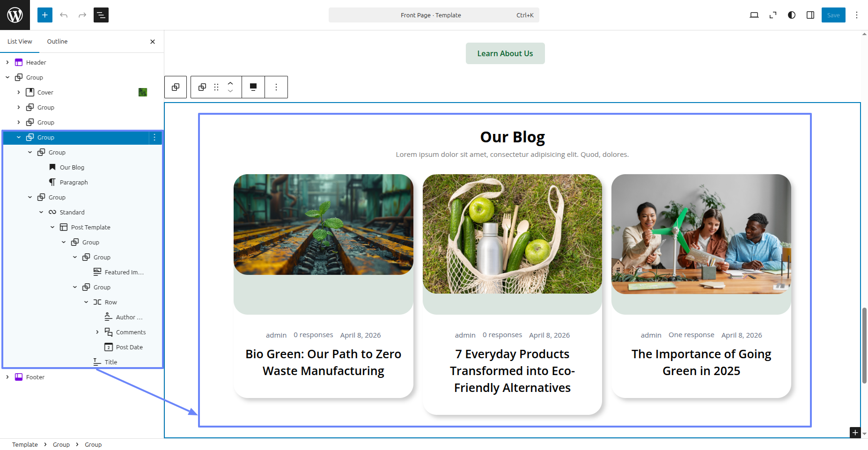Click the Cover block green thumbnail
This screenshot has width=868, height=450.
[143, 92]
